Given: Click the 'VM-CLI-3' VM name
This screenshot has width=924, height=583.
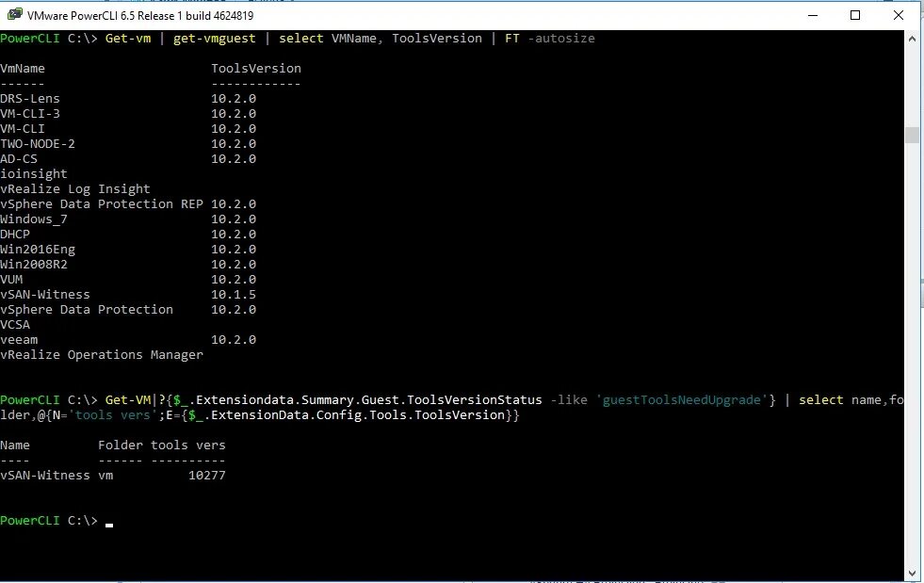Looking at the screenshot, I should tap(30, 114).
